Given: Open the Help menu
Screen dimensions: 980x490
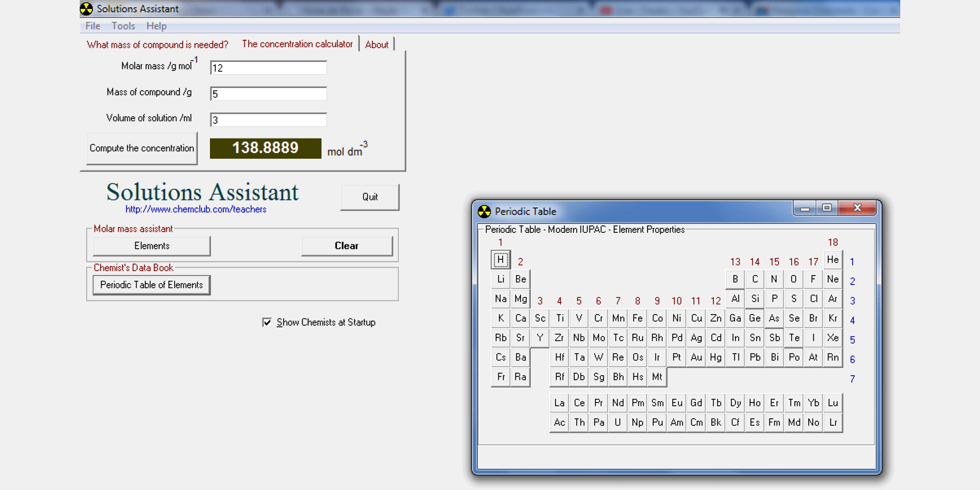Looking at the screenshot, I should (156, 26).
